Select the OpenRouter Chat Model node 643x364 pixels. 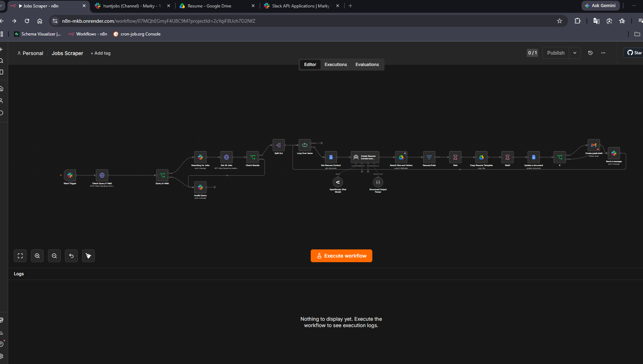tap(338, 182)
